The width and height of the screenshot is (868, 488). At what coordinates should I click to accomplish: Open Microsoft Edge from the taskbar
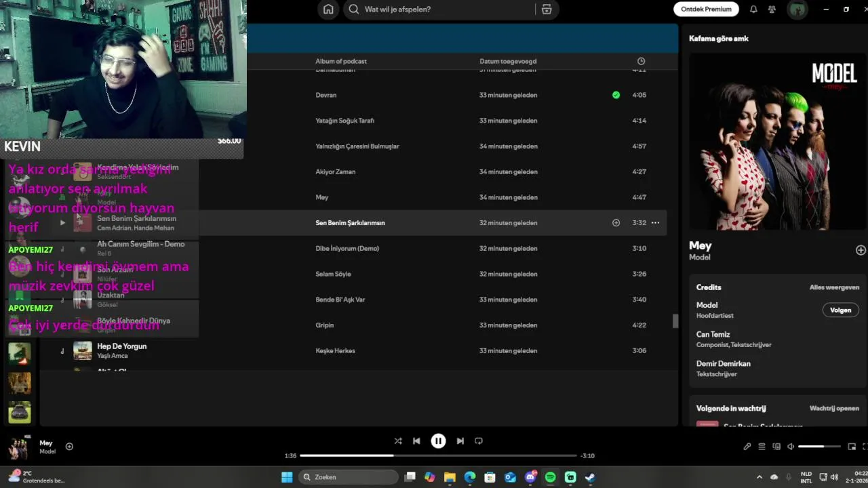point(470,477)
